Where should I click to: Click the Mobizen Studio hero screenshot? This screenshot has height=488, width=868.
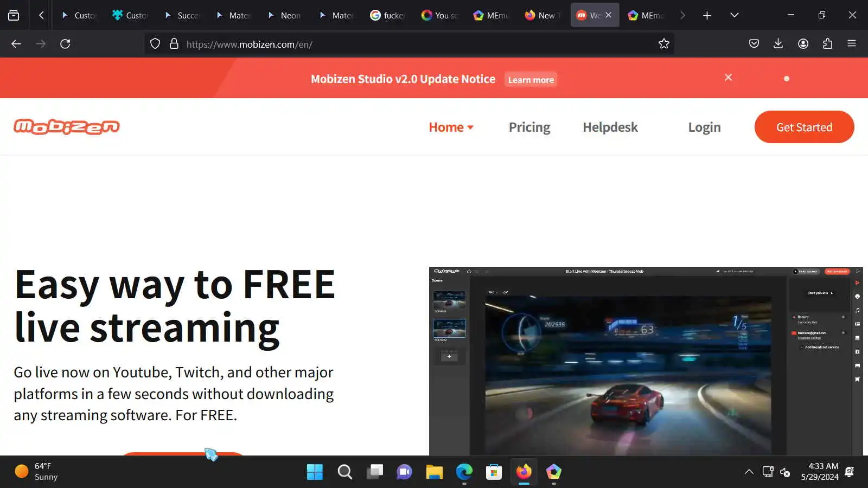[x=646, y=361]
